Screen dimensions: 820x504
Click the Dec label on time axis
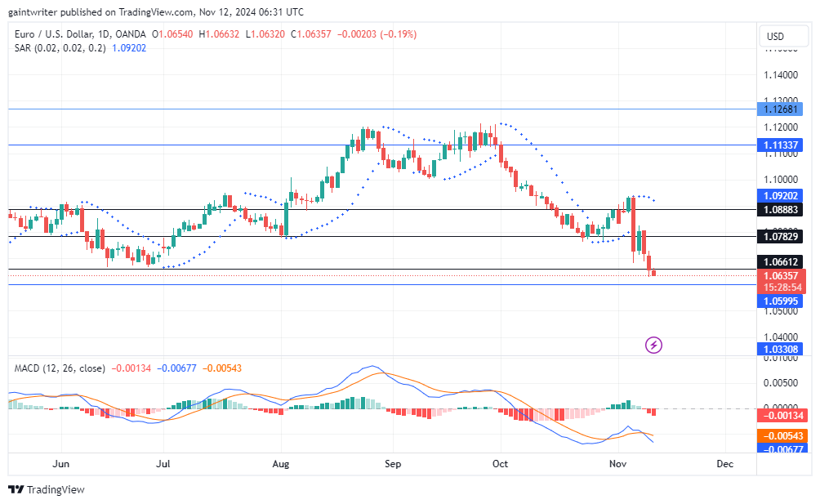tap(724, 463)
